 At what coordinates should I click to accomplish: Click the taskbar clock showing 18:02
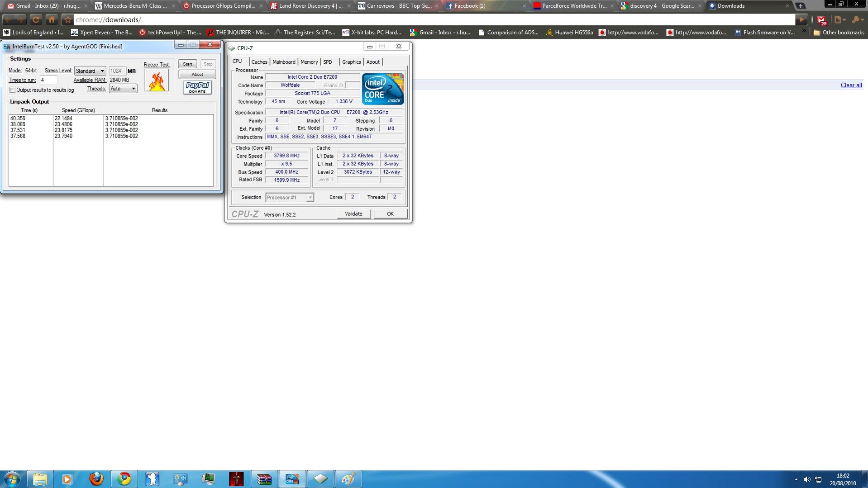(843, 479)
